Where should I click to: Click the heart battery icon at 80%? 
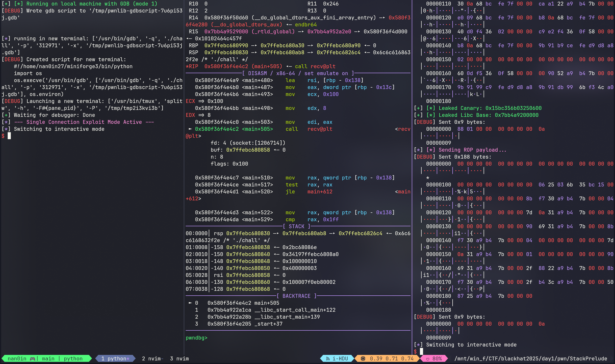(427, 359)
